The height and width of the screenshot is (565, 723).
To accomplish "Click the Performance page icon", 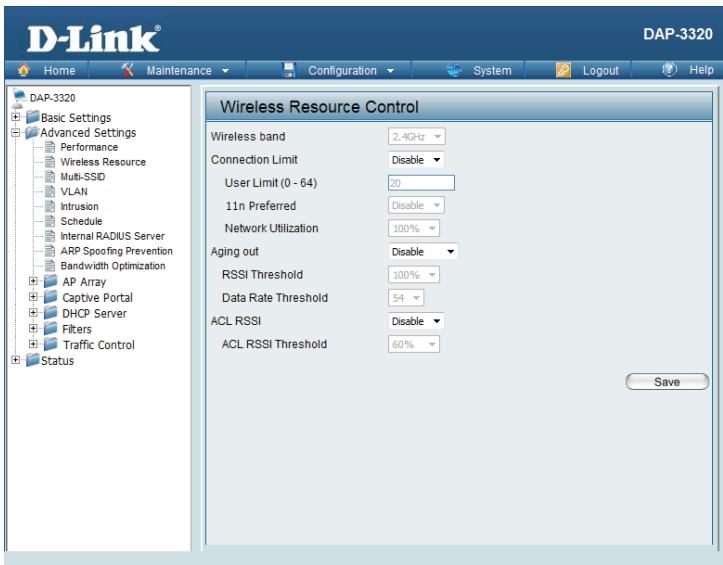I will [x=50, y=147].
